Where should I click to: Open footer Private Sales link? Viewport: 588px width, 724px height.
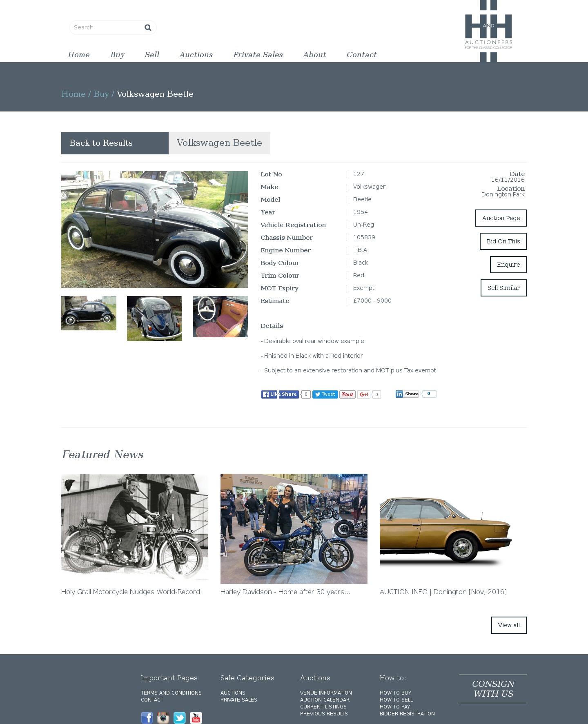(239, 700)
